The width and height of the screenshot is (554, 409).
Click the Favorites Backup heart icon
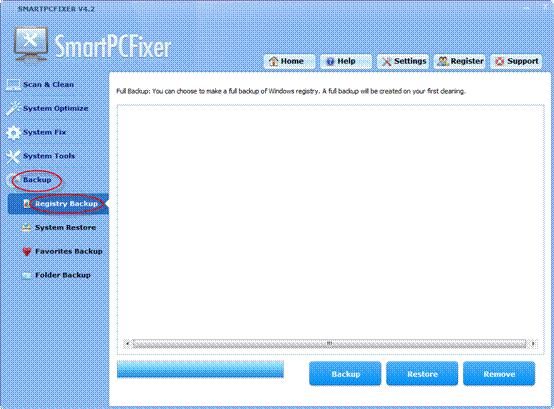pyautogui.click(x=27, y=251)
